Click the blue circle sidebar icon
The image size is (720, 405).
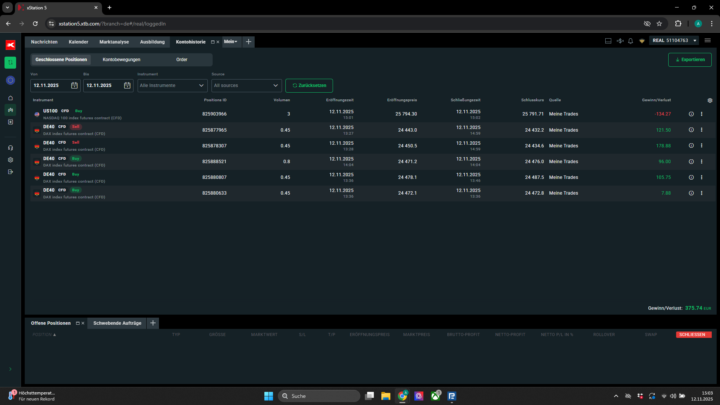pos(10,80)
